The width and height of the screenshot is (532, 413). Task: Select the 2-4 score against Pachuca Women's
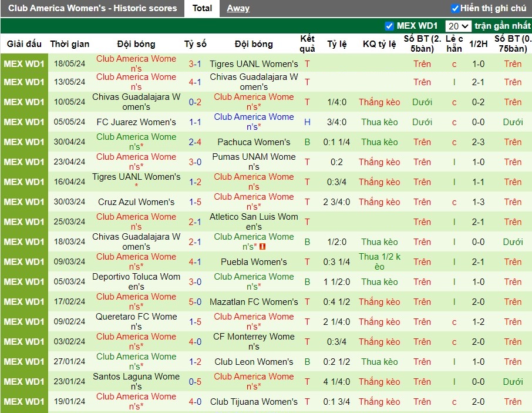pyautogui.click(x=195, y=142)
